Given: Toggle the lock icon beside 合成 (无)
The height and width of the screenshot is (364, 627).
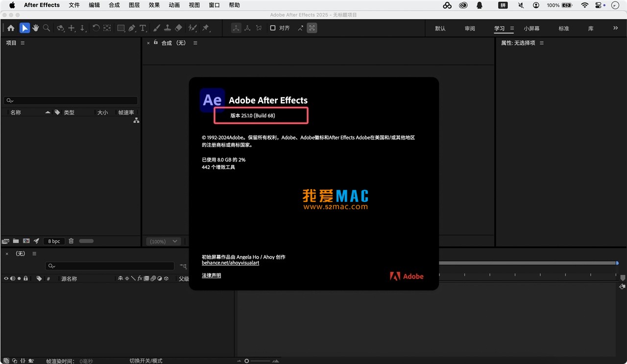Looking at the screenshot, I should [x=156, y=43].
